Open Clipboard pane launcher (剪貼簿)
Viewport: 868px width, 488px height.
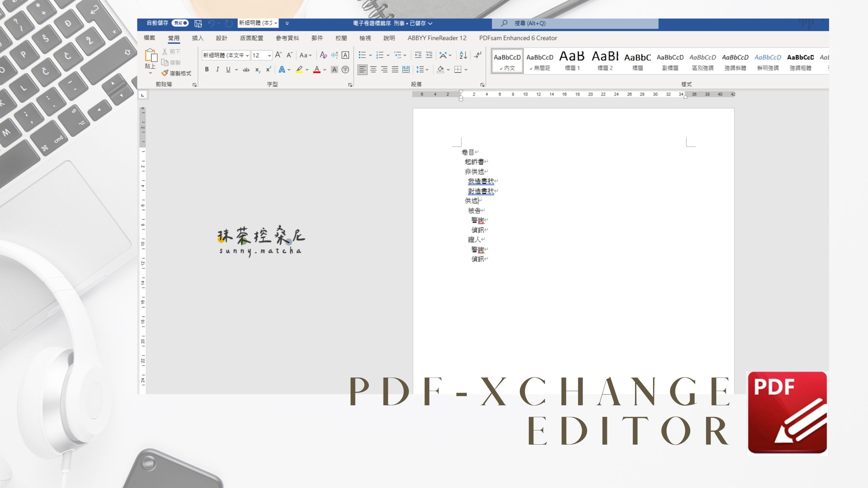point(195,85)
